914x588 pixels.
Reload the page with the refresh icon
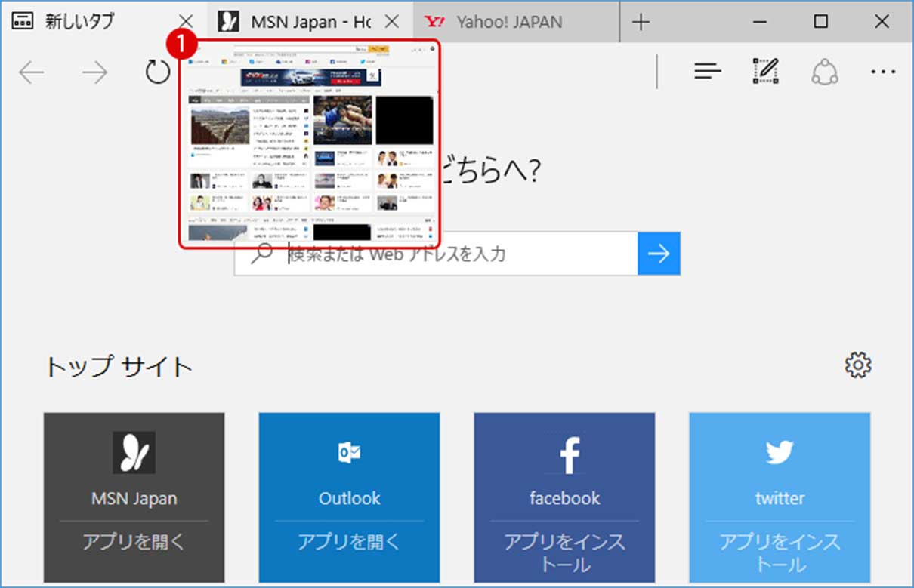pyautogui.click(x=157, y=72)
